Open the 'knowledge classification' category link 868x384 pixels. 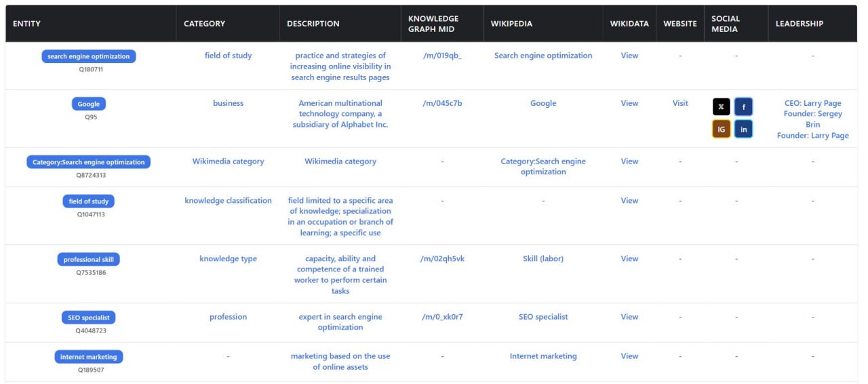click(228, 200)
